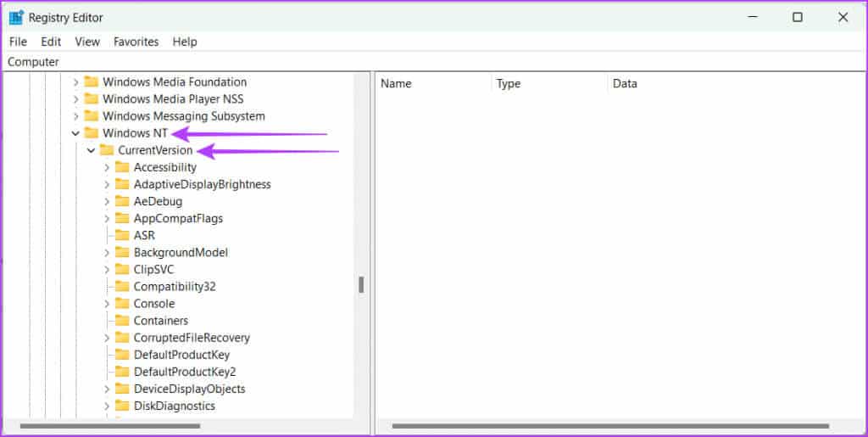Click the ASR folder icon
Image resolution: width=868 pixels, height=437 pixels.
coord(122,235)
